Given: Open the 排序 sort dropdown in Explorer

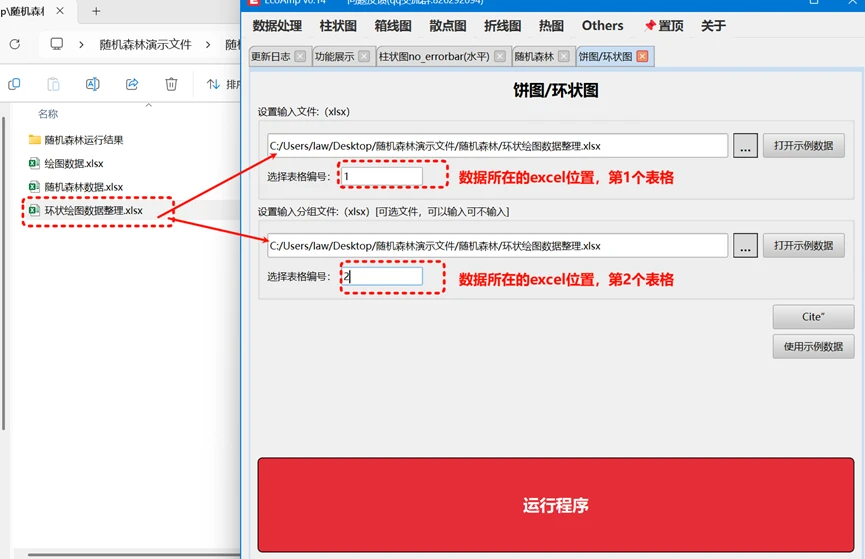Looking at the screenshot, I should [223, 85].
